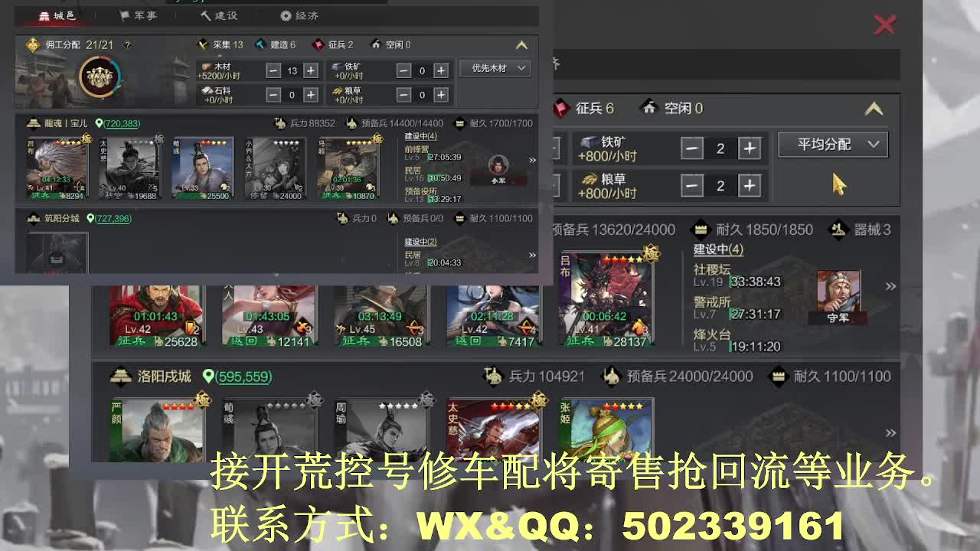Screen dimensions: 980x551
Task: Select the 吕布 card with 8294 troops
Action: tap(57, 168)
